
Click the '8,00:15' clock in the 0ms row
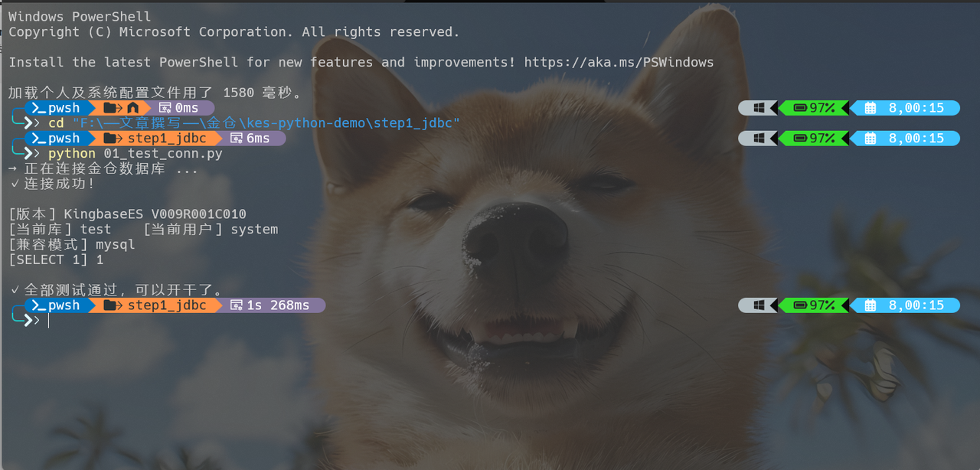tap(916, 108)
